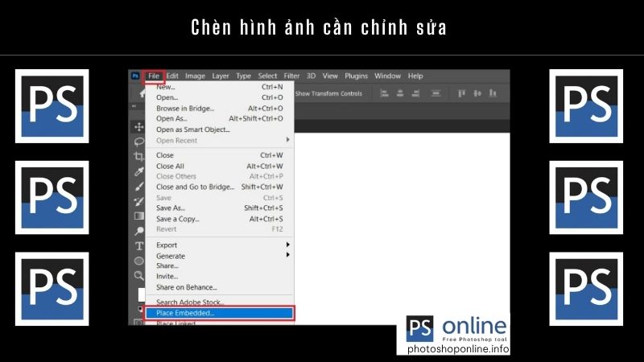The width and height of the screenshot is (644, 362).
Task: Open the Layer menu
Action: pyautogui.click(x=221, y=76)
